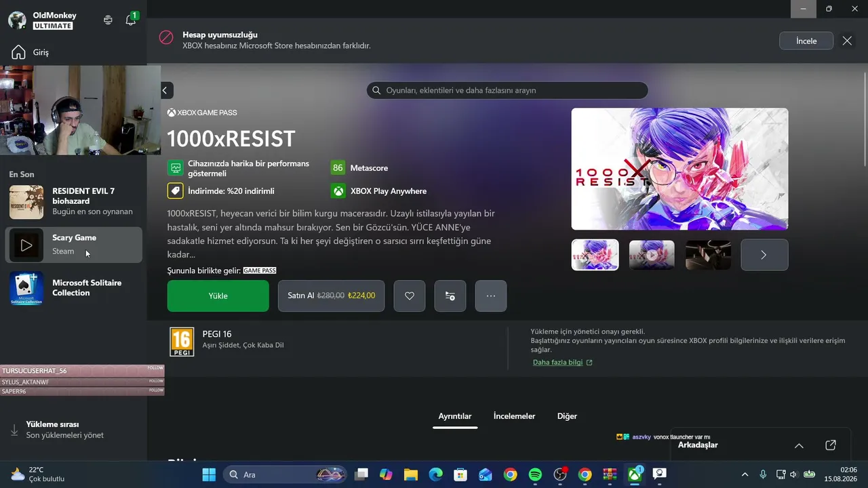Select the first screenshot thumbnail
Viewport: 868px width, 488px height.
pos(595,255)
